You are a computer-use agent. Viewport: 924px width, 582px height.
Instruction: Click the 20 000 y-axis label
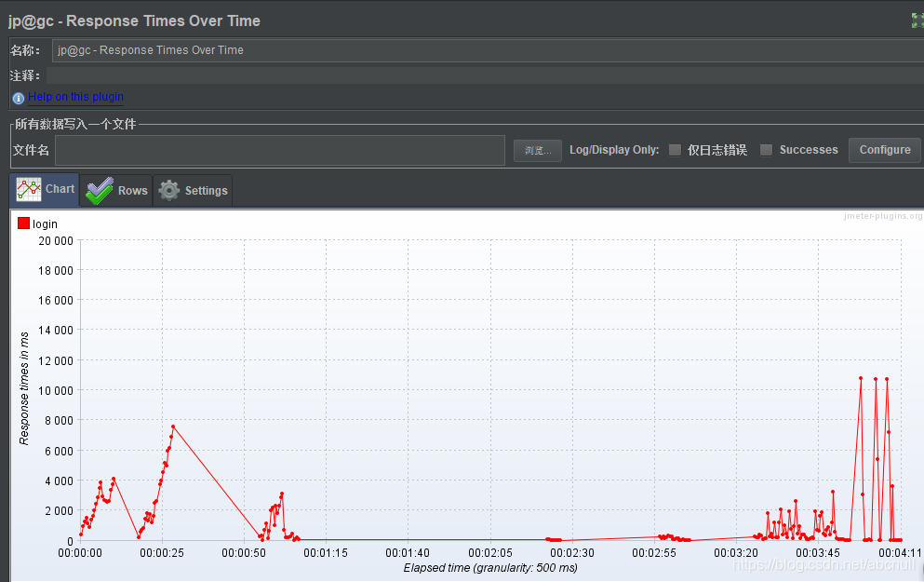pyautogui.click(x=56, y=240)
